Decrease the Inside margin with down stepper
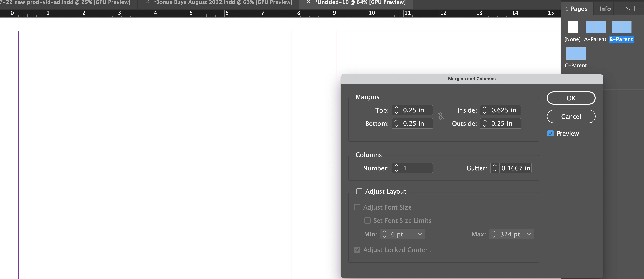This screenshot has width=644, height=279. 485,113
